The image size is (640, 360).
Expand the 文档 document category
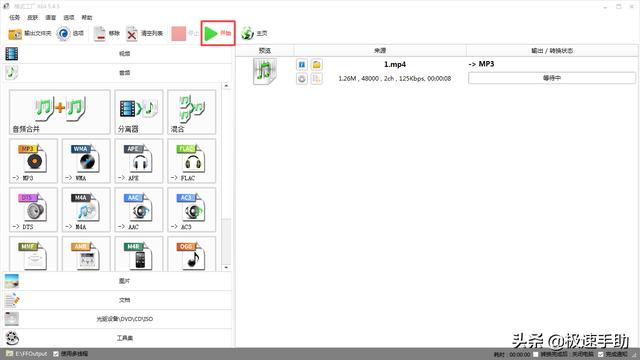(x=118, y=300)
